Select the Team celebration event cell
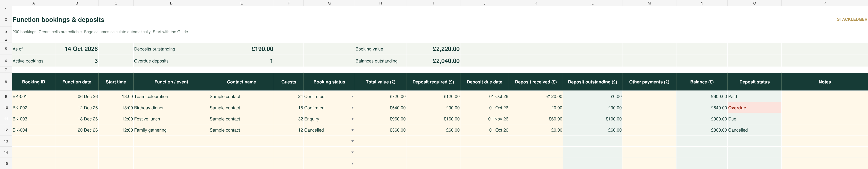This screenshot has width=868, height=169. tap(171, 97)
